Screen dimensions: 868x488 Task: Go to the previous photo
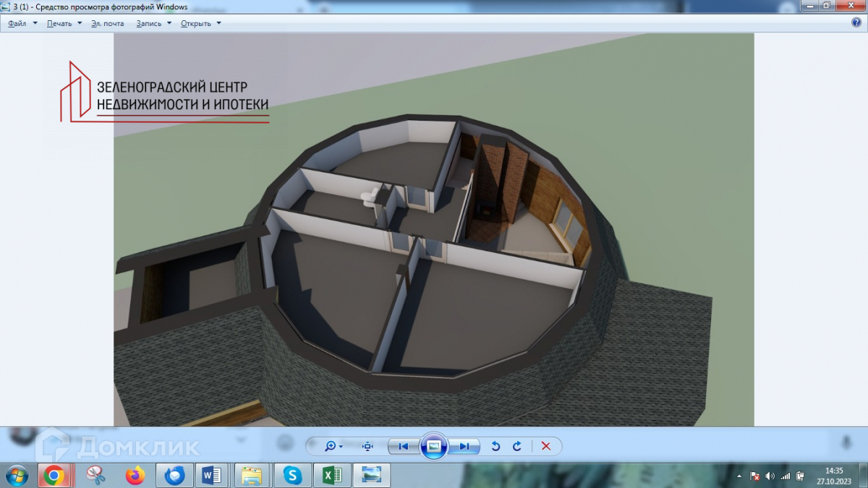(404, 446)
